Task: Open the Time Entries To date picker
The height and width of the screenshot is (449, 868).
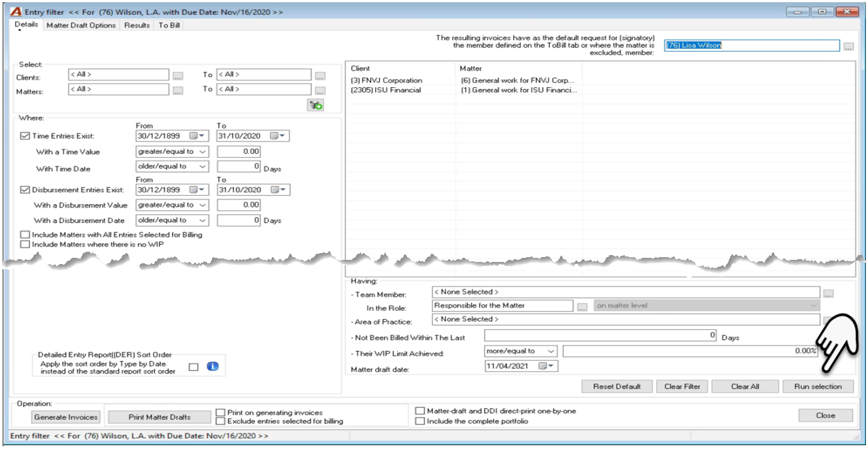Action: tap(278, 136)
